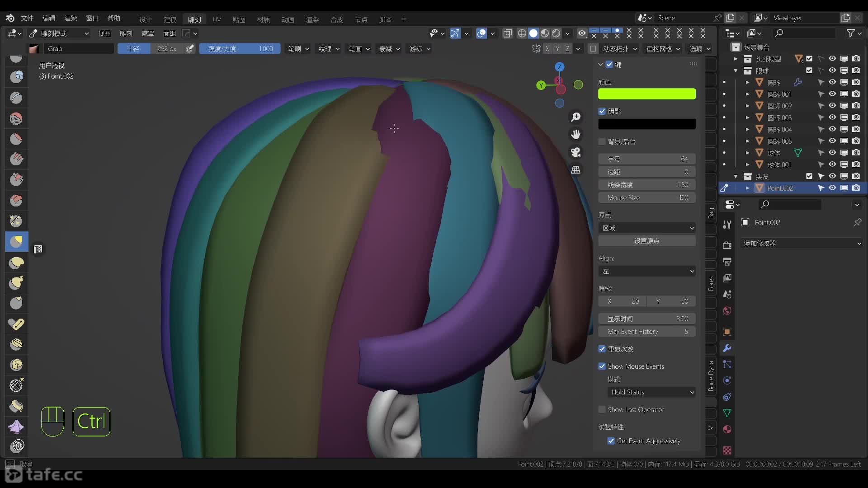Image resolution: width=868 pixels, height=488 pixels.
Task: Select rendered viewport shading mode
Action: [x=556, y=33]
